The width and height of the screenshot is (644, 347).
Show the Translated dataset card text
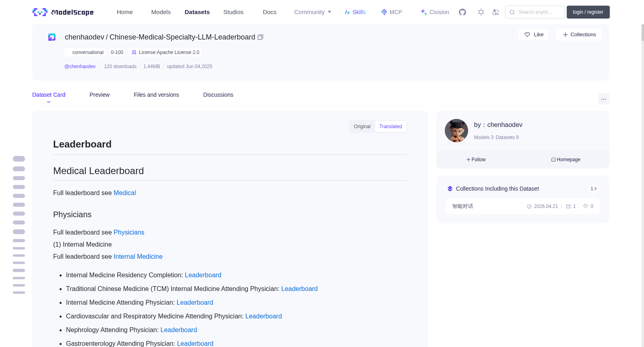click(390, 127)
